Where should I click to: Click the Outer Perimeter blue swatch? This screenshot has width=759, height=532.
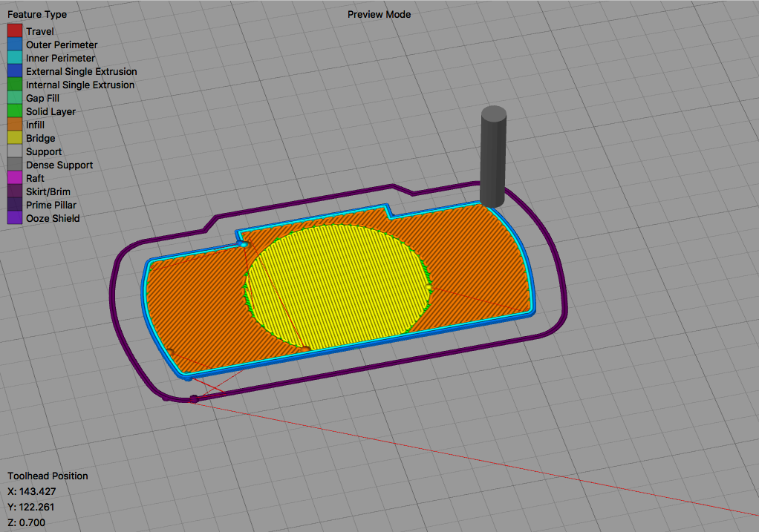[15, 45]
